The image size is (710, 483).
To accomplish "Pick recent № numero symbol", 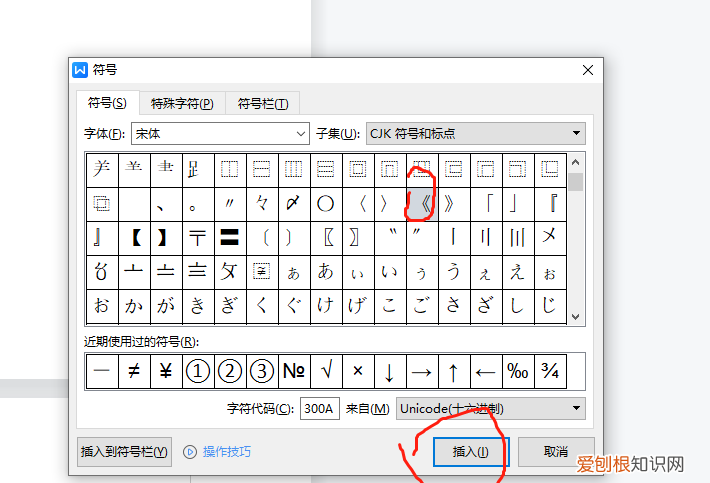I will pos(294,372).
